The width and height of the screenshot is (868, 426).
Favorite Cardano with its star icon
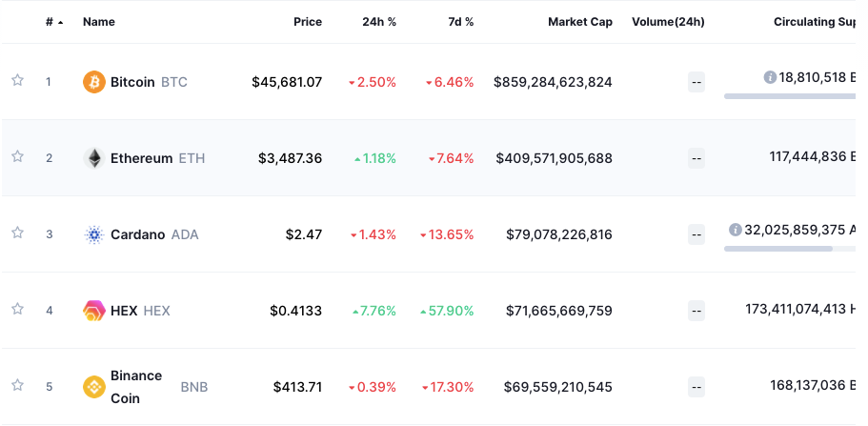[17, 233]
